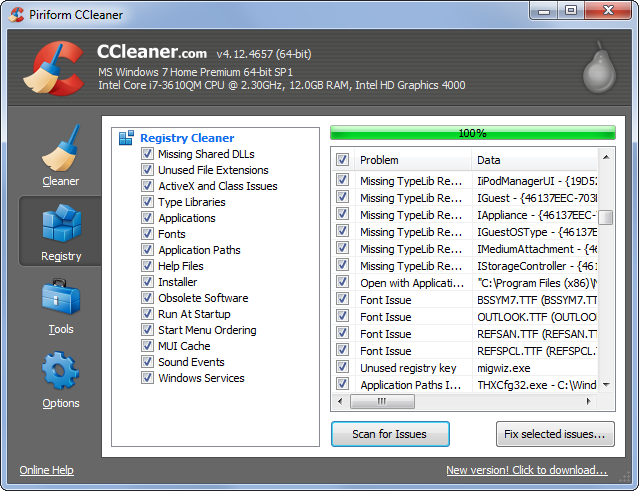Click the results list scroll down arrow
639x491 pixels.
pyautogui.click(x=606, y=385)
